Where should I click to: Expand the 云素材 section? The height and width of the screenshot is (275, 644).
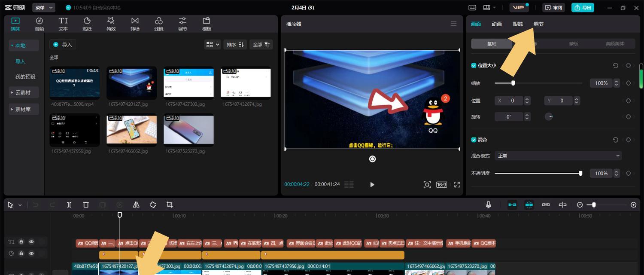point(24,92)
